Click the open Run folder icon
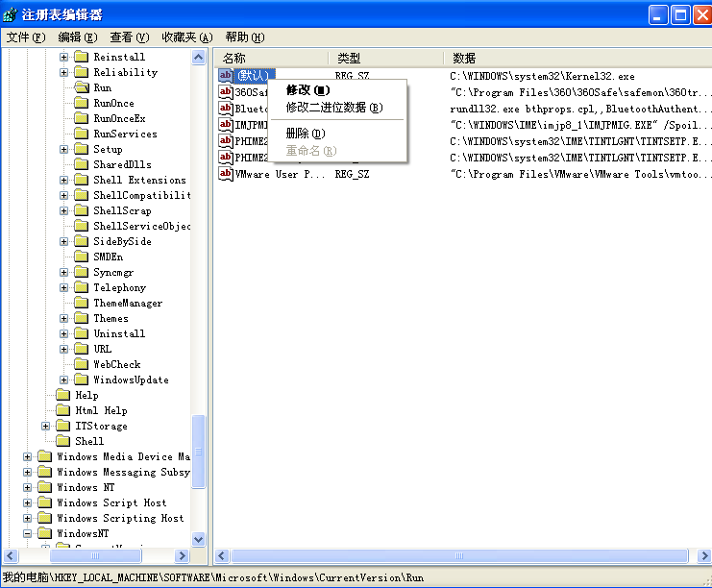The height and width of the screenshot is (588, 712). tap(82, 87)
